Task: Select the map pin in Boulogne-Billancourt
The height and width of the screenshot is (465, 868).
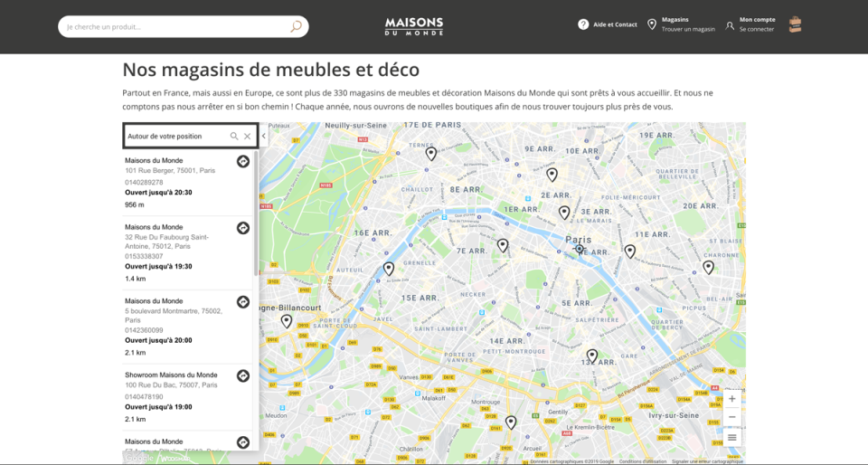Action: pyautogui.click(x=287, y=321)
